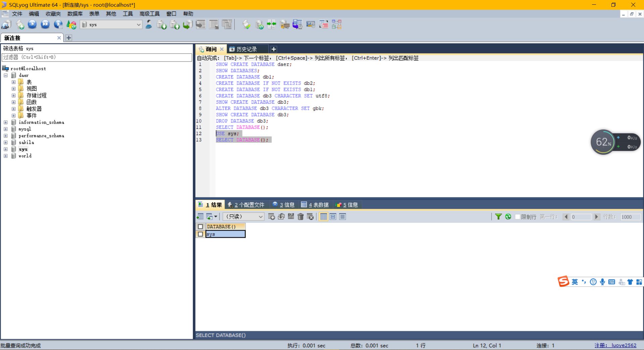Click Execute All Queries double-arrow icon
Viewport: 644px width, 350px height.
(x=45, y=24)
